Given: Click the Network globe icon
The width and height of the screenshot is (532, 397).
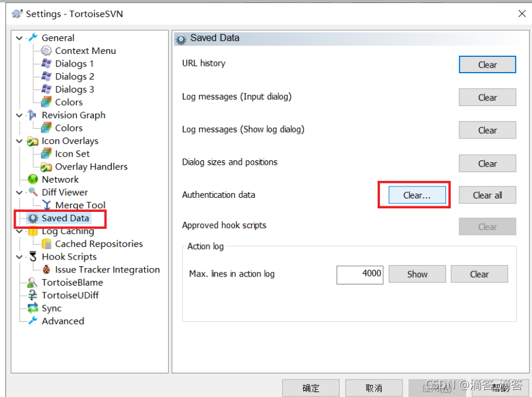Looking at the screenshot, I should 33,179.
